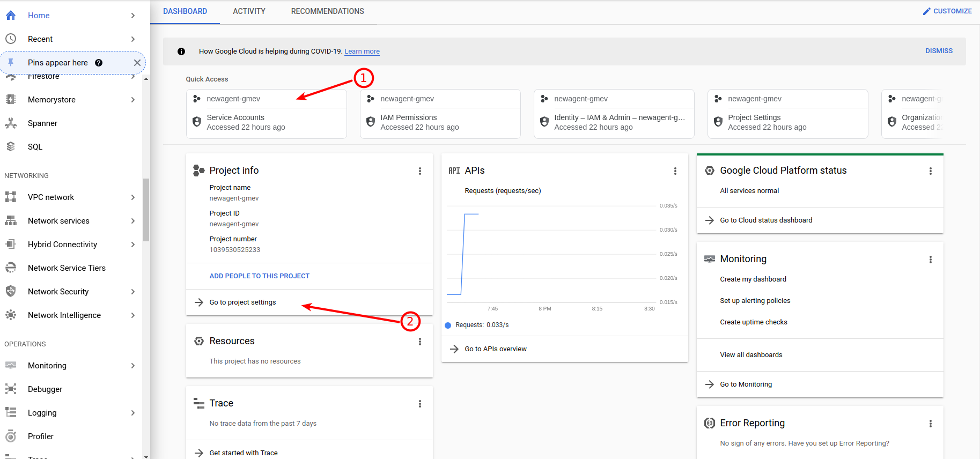Click Create my dashboard link
Viewport: 980px width, 459px height.
coord(753,279)
